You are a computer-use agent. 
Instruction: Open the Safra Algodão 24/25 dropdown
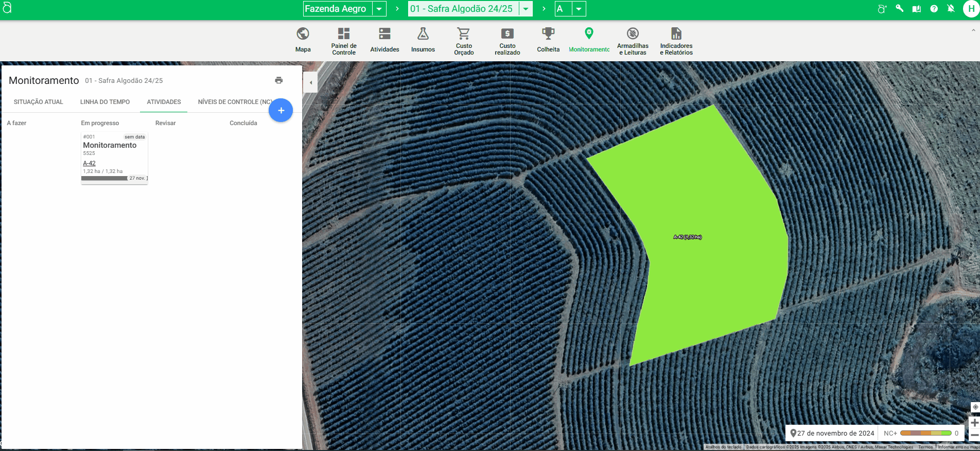(526, 9)
